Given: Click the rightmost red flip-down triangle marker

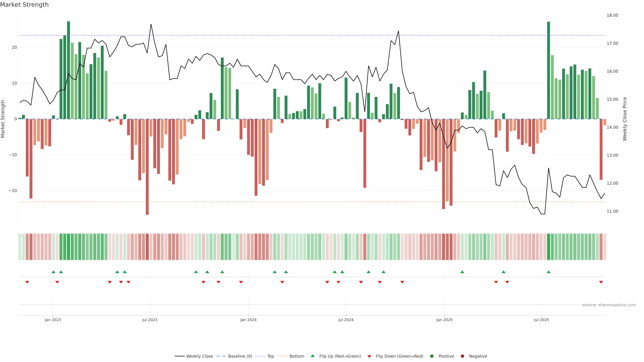Looking at the screenshot, I should click(601, 282).
